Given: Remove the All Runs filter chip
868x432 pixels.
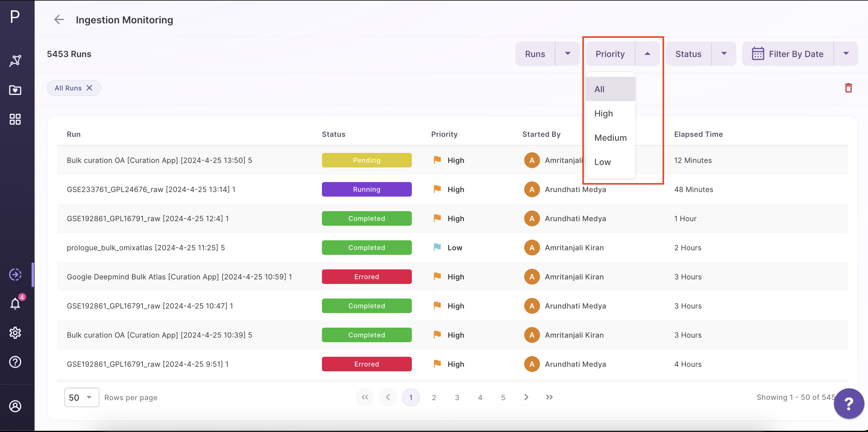Looking at the screenshot, I should coord(89,88).
